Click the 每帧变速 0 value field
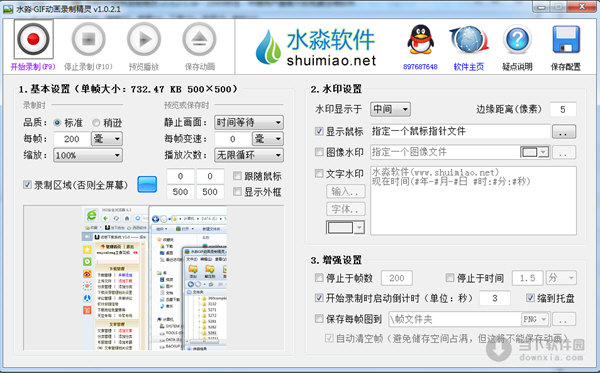600x373 pixels. pyautogui.click(x=233, y=139)
